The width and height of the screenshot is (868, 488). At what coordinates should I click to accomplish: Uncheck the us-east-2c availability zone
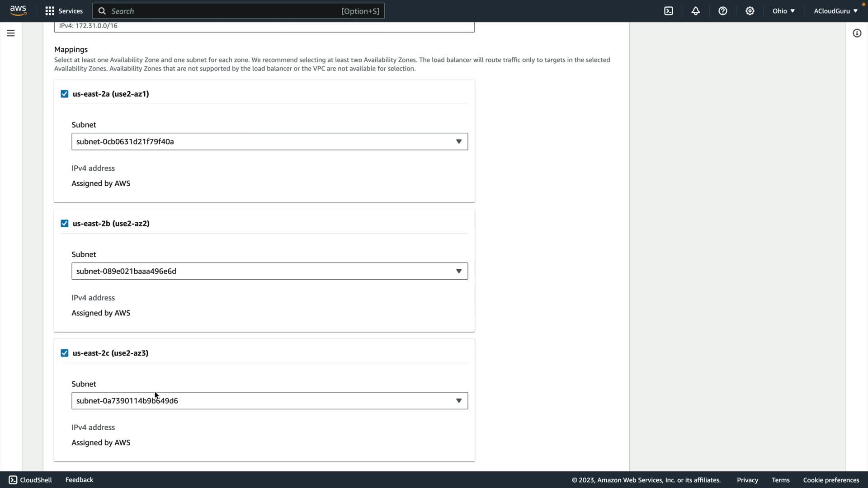pyautogui.click(x=65, y=353)
